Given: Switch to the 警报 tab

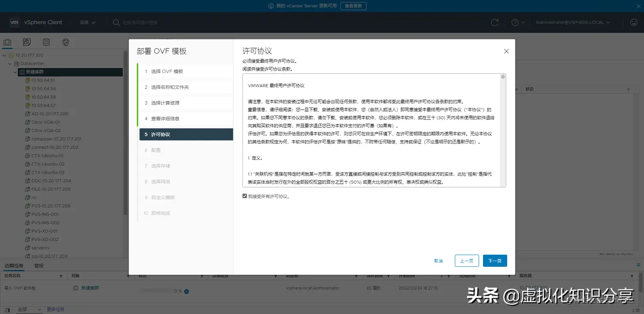Looking at the screenshot, I should point(39,265).
